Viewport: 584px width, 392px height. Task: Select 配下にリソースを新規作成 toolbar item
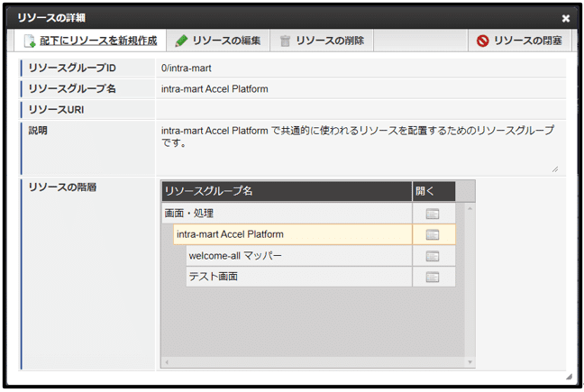click(x=90, y=41)
